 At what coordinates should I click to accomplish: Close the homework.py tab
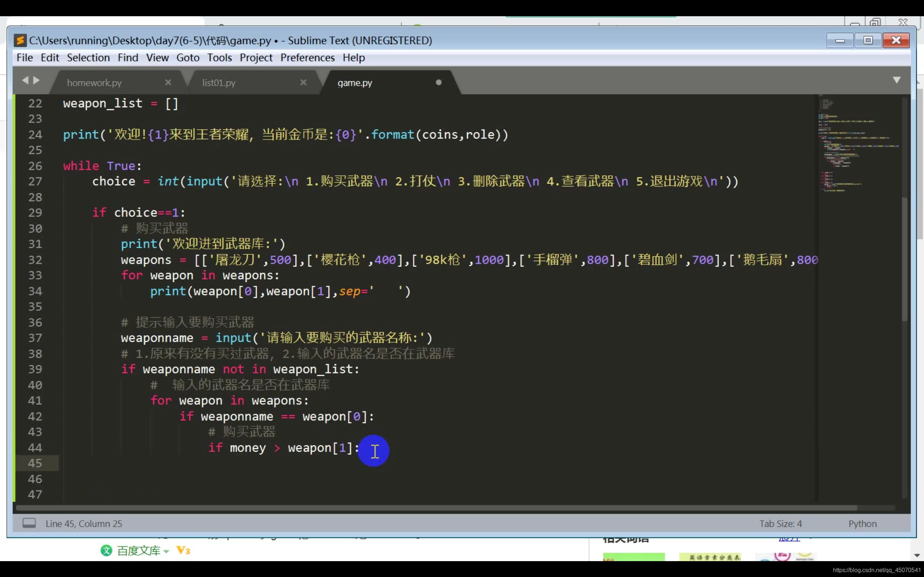168,83
